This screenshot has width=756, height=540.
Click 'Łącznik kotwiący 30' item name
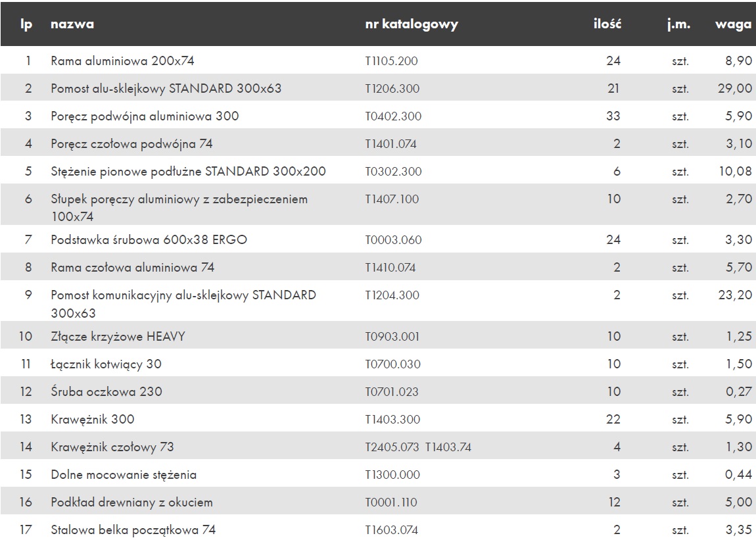pos(106,364)
